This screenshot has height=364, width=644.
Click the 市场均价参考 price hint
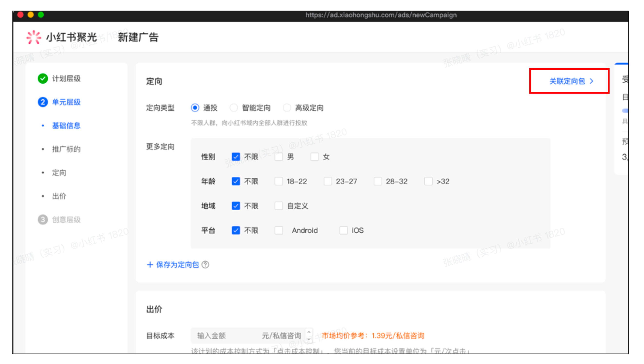(x=373, y=335)
